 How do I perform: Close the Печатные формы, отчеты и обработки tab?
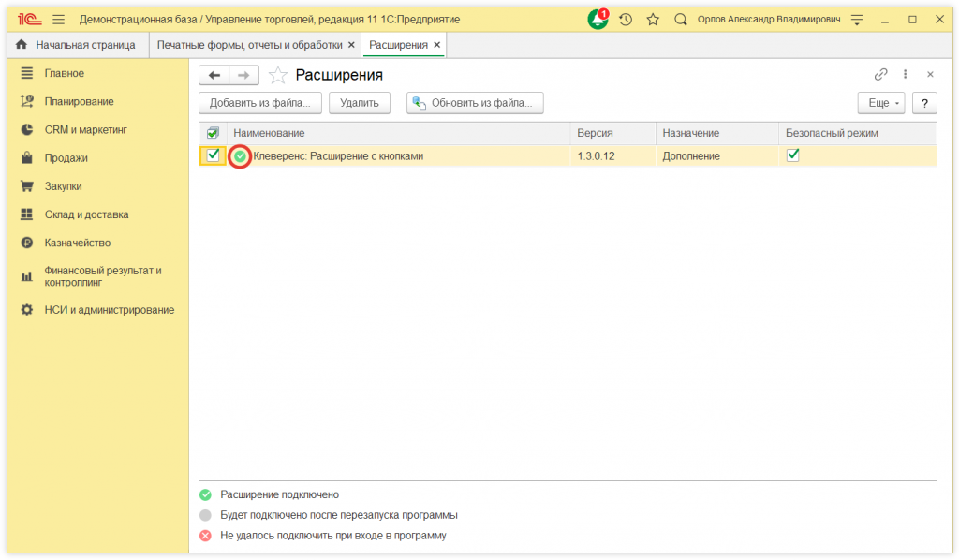(351, 44)
